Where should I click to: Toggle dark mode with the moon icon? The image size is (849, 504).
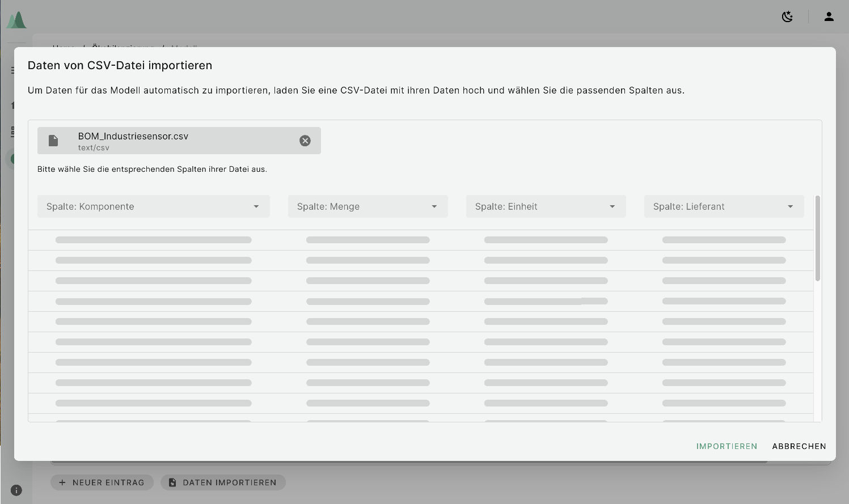tap(787, 17)
